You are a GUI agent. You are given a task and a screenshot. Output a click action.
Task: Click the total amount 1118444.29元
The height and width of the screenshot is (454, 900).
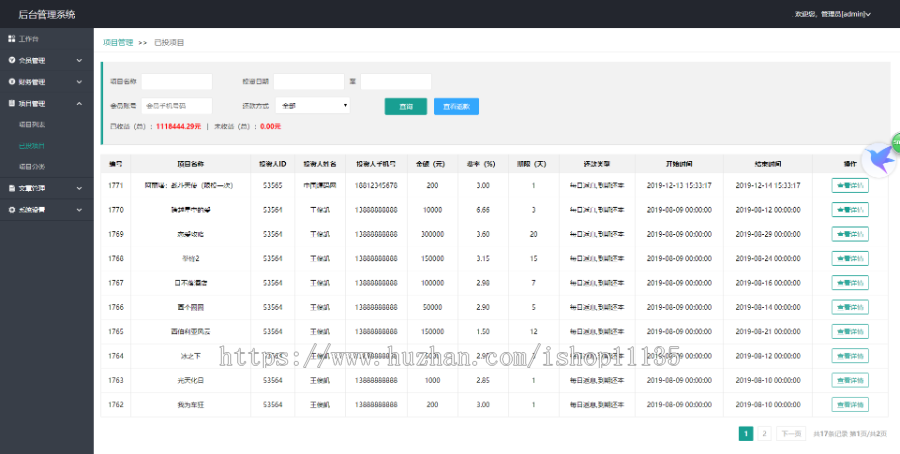[x=179, y=126]
